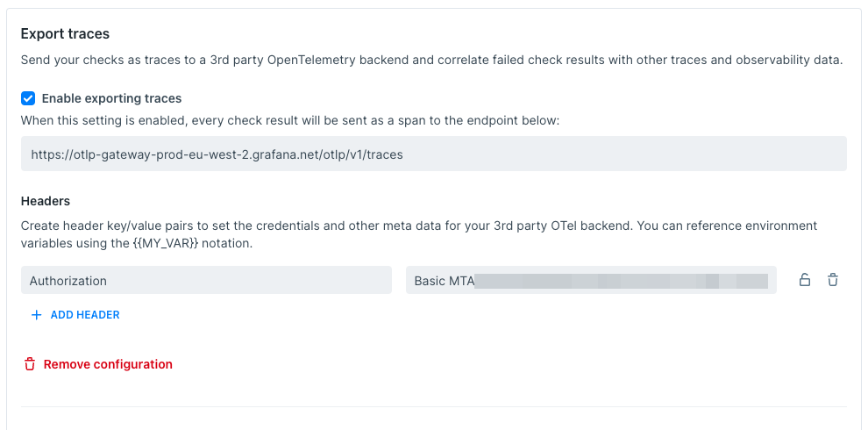Toggle the header value lock icon
The image size is (868, 430).
(804, 281)
